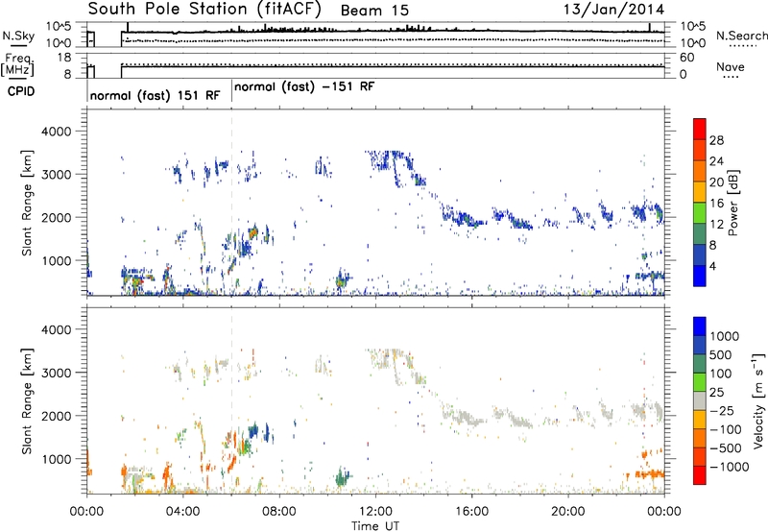The image size is (768, 532).
Task: Pick the light green 12–16 dB swatch
Action: point(700,213)
